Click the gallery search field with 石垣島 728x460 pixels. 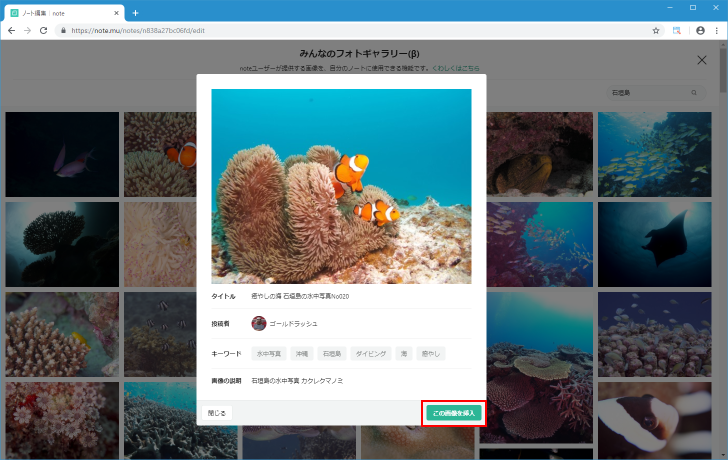click(x=656, y=93)
